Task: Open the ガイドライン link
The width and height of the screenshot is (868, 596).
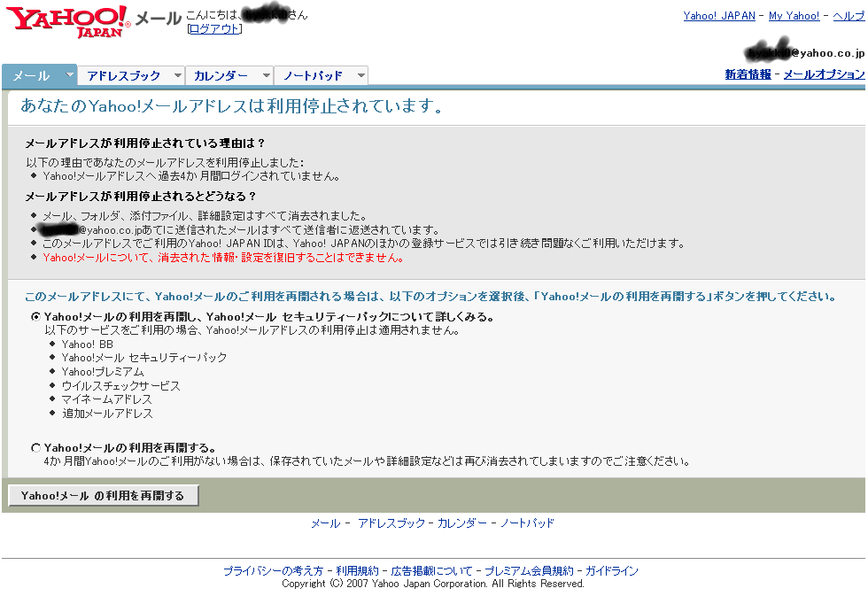Action: (612, 570)
